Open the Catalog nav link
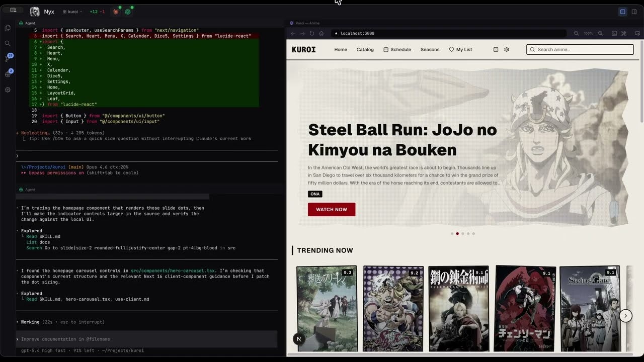The image size is (644, 362). (365, 49)
